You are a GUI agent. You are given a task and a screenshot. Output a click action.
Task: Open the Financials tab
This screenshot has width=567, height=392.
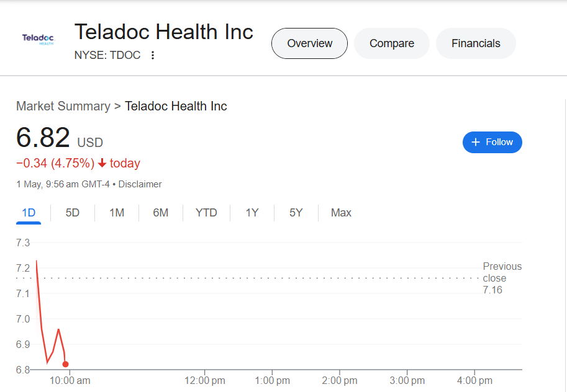tap(476, 43)
